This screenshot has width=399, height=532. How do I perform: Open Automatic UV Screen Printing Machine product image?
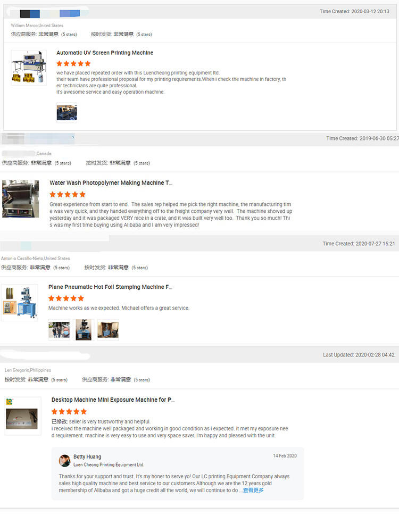click(x=29, y=67)
